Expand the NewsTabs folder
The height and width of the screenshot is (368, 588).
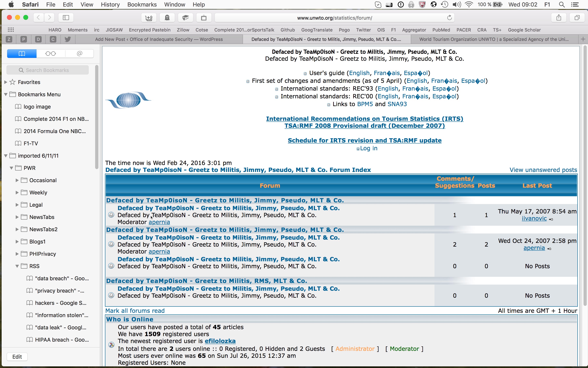pyautogui.click(x=17, y=217)
